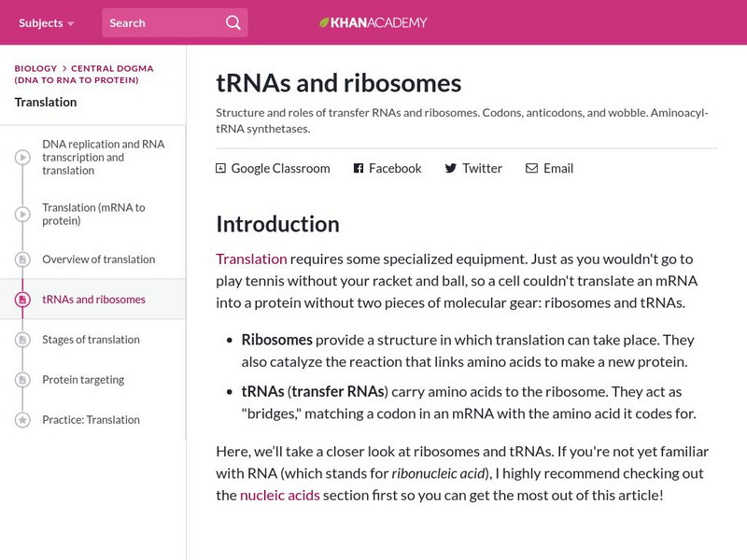Screen dimensions: 747x560
Task: Click the article icon beside "Protein targeting"
Action: click(21, 379)
